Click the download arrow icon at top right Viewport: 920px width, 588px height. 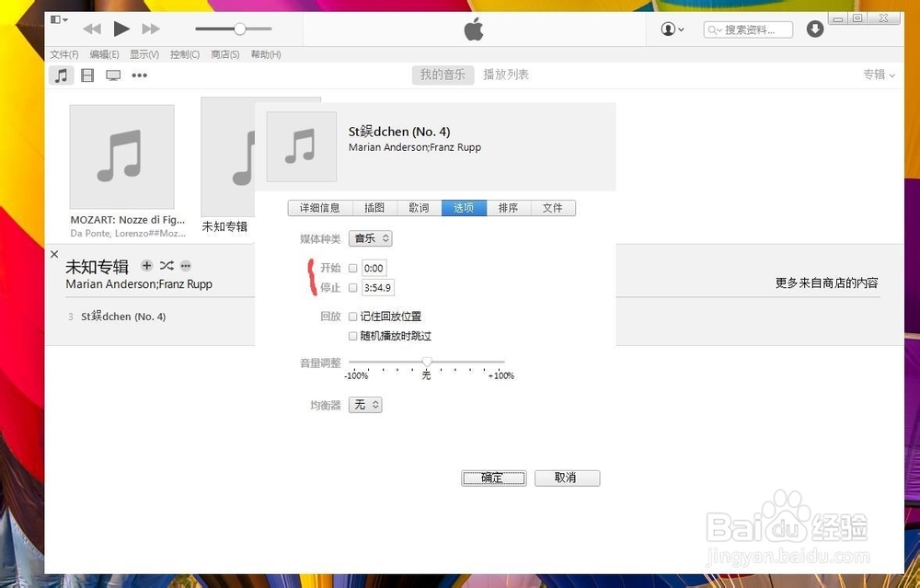[x=814, y=29]
